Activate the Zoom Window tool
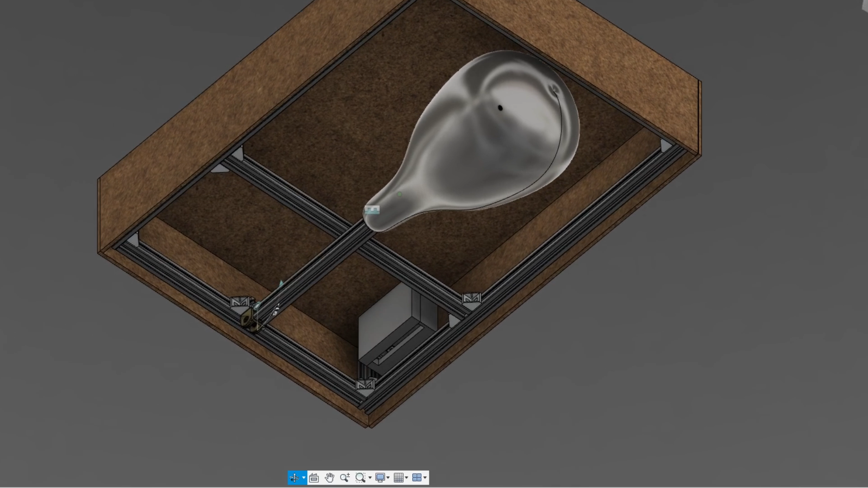The height and width of the screenshot is (488, 868). coord(360,478)
